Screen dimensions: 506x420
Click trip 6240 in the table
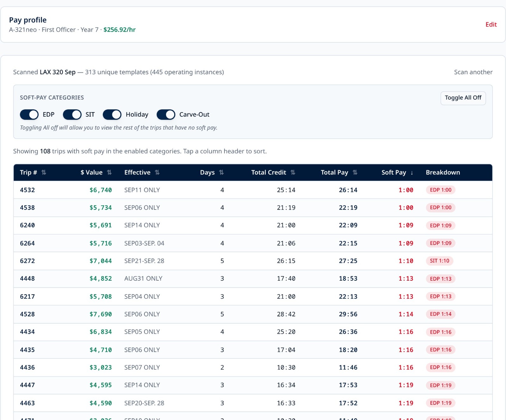(x=27, y=225)
